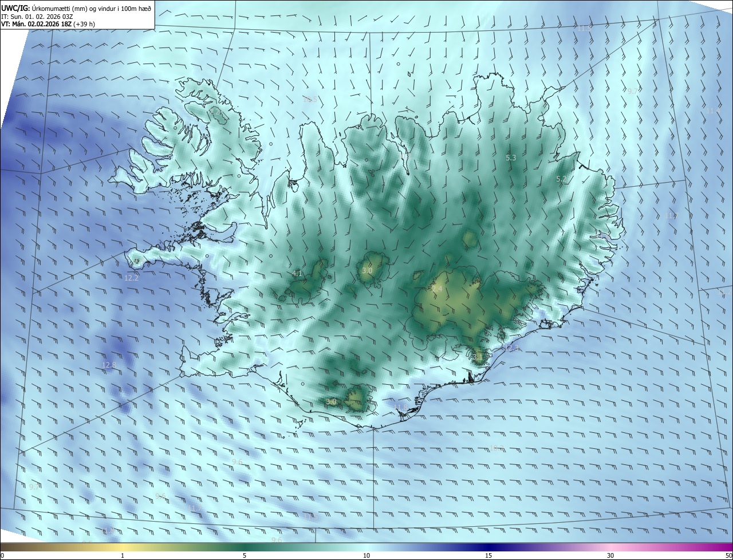Click the "10.5" value off the north coast

click(x=310, y=100)
